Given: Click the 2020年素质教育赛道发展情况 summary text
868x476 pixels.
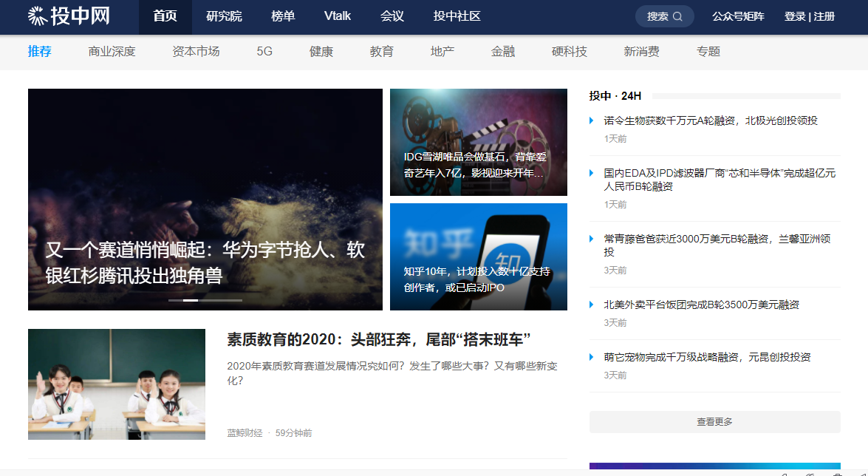Looking at the screenshot, I should click(x=392, y=373).
